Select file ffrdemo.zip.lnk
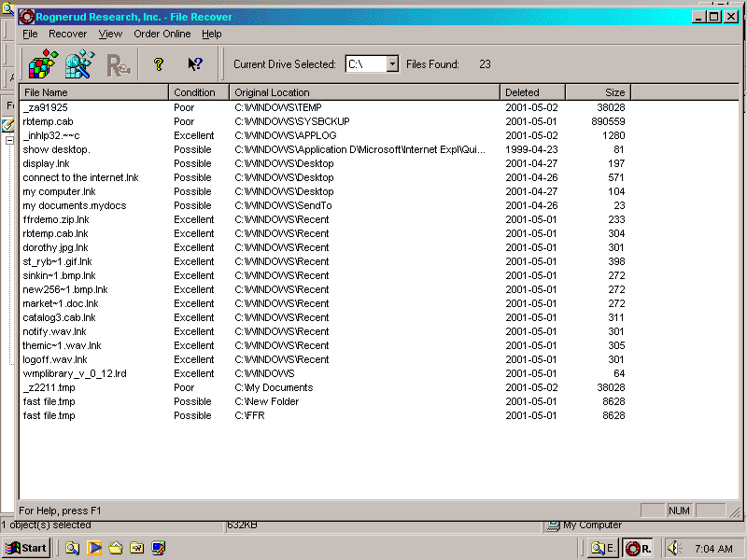This screenshot has height=560, width=747. click(56, 219)
